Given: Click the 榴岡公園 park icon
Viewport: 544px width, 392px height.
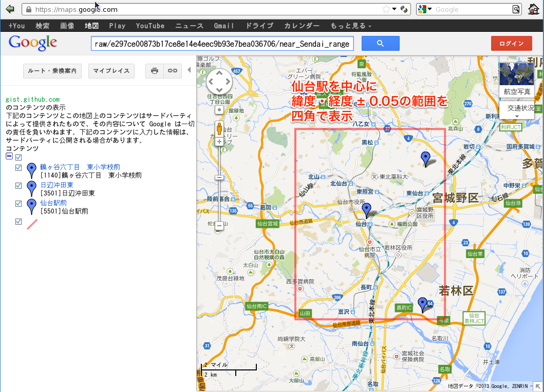Looking at the screenshot, I should point(392,224).
